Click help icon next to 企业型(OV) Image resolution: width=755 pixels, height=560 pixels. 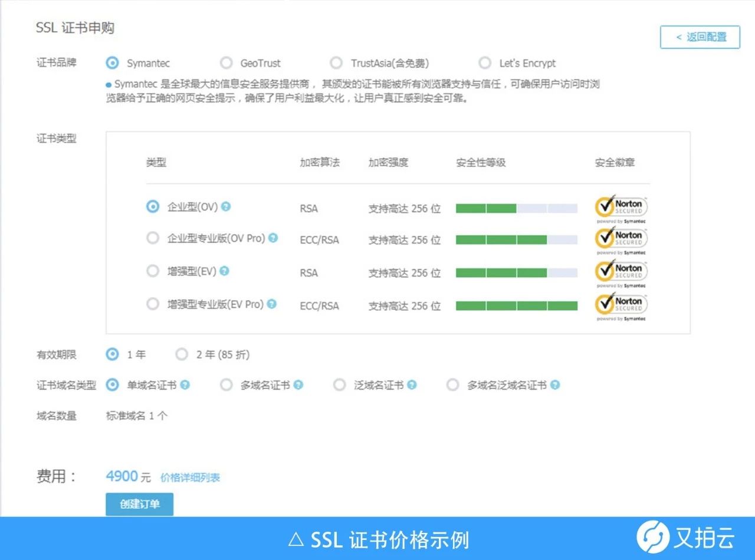(x=226, y=207)
